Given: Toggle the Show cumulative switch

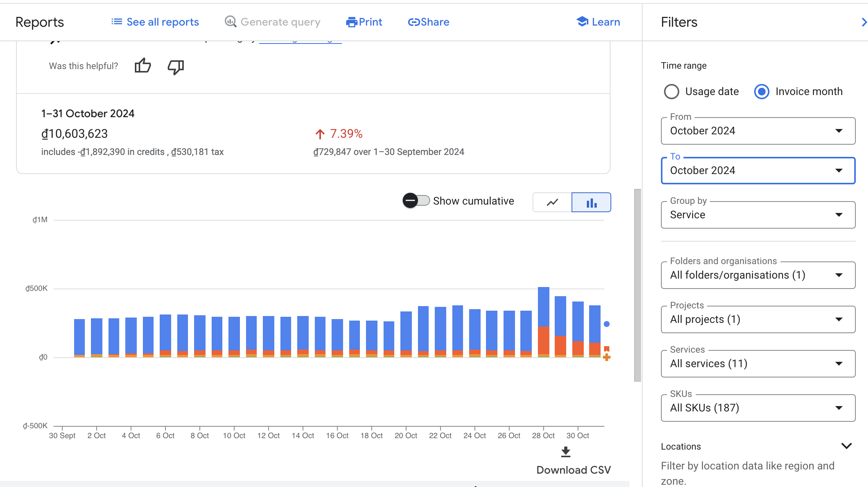Looking at the screenshot, I should pos(416,201).
